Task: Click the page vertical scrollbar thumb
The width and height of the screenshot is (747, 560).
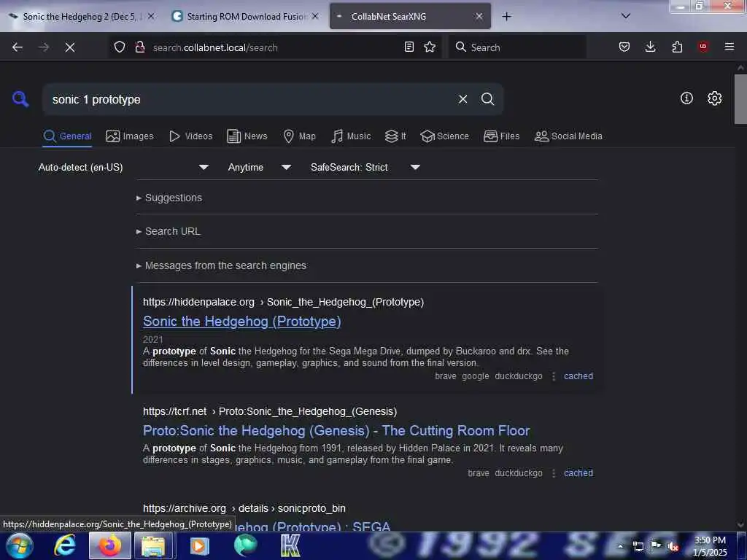Action: [740, 99]
